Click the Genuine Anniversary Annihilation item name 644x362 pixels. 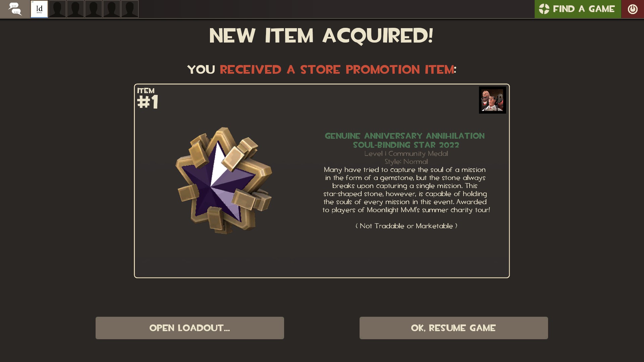405,140
